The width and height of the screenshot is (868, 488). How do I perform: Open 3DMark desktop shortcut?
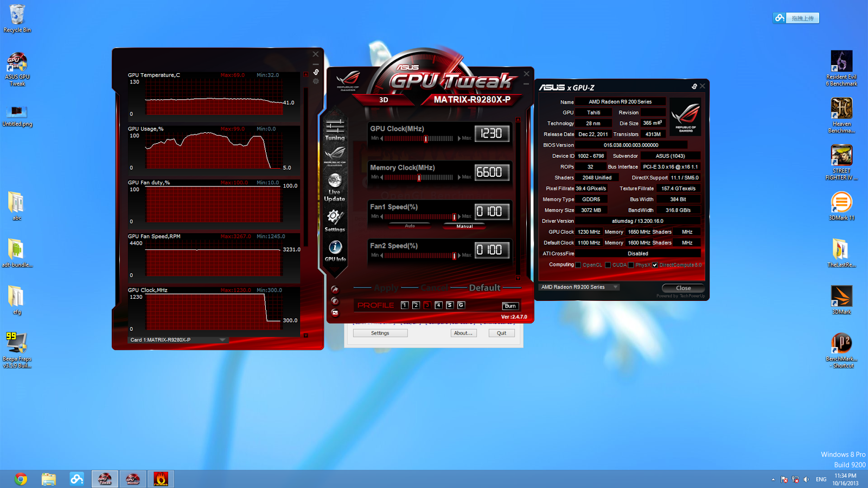(x=841, y=300)
